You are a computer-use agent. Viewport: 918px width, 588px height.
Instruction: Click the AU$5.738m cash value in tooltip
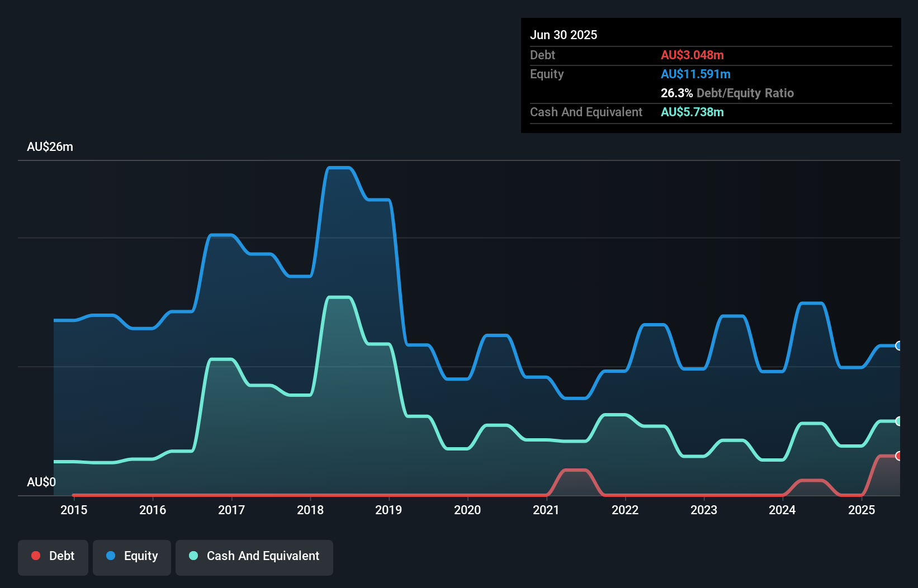[692, 112]
